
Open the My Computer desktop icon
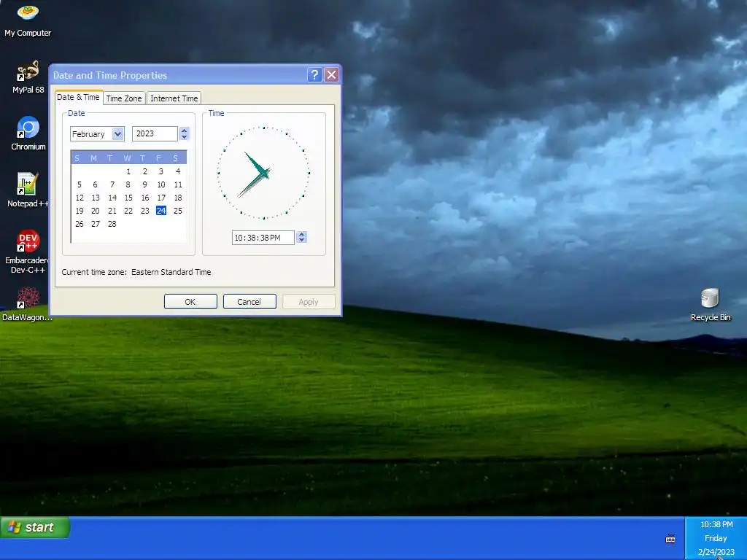[x=28, y=20]
